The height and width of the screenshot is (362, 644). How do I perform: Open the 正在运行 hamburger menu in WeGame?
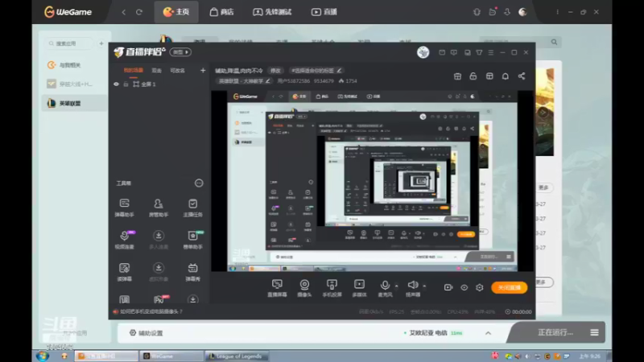click(x=594, y=332)
